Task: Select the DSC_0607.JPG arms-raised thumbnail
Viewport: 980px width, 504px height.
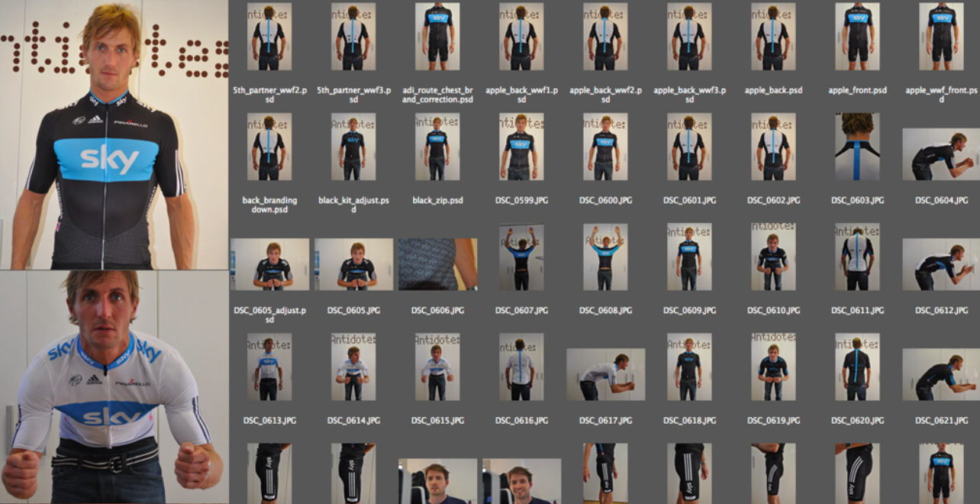Action: coord(521,257)
